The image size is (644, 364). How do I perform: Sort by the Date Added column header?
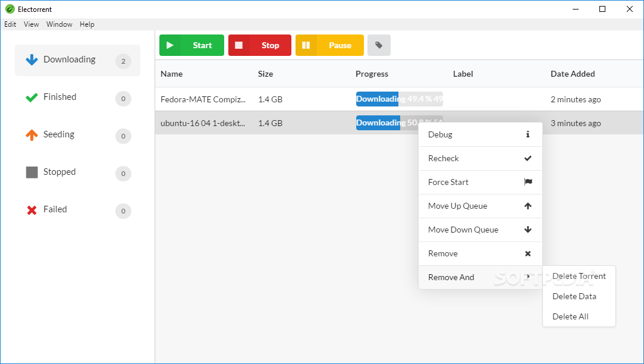point(573,74)
